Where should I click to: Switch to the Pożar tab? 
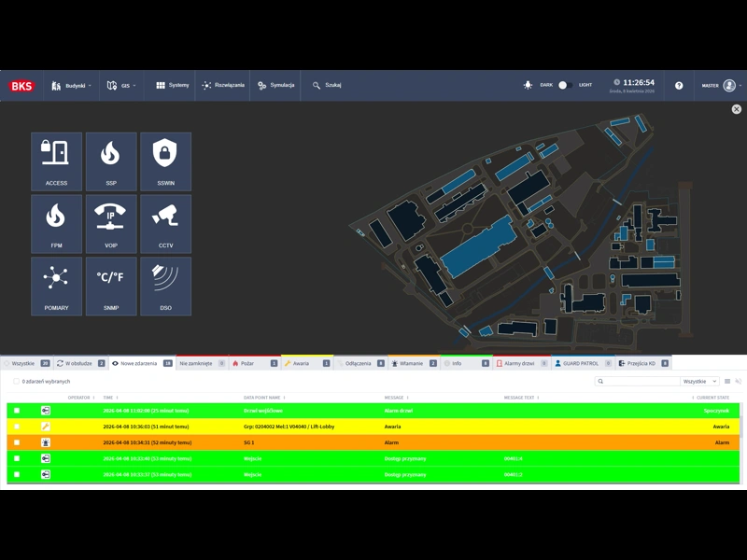(254, 363)
